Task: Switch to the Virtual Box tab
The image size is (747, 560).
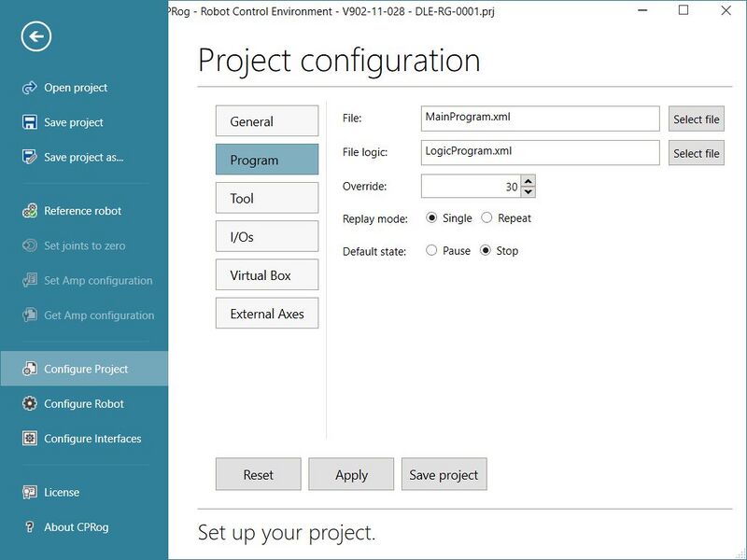Action: (x=266, y=275)
